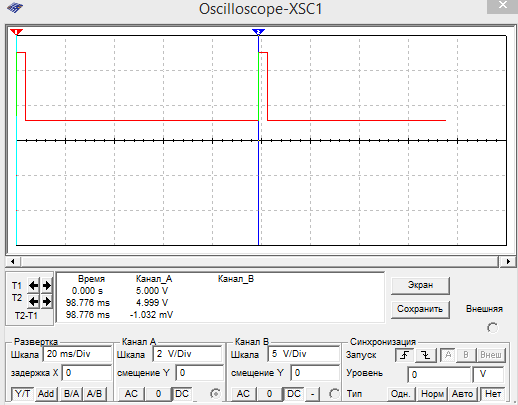The width and height of the screenshot is (518, 405).
Task: Choose Норм normal trigger type
Action: 432,394
